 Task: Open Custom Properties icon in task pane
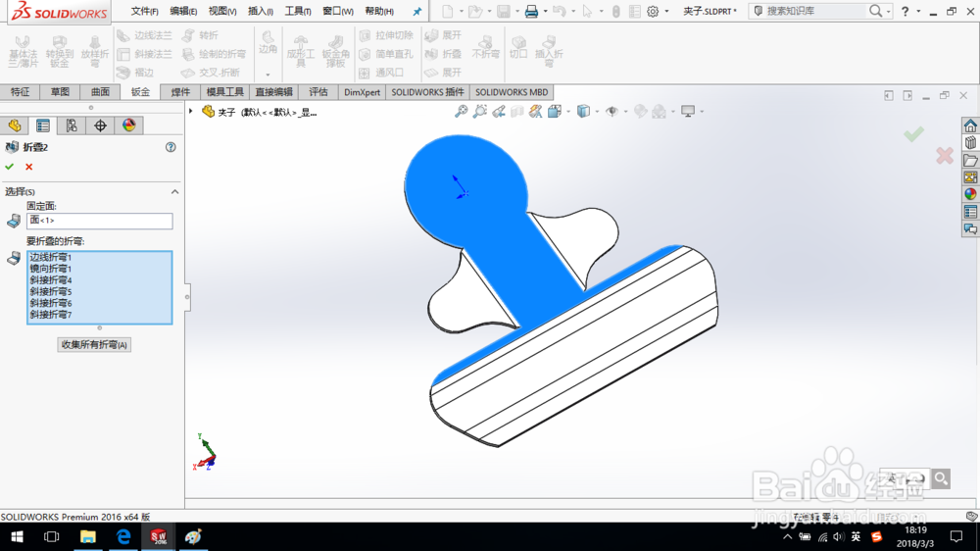pyautogui.click(x=970, y=212)
